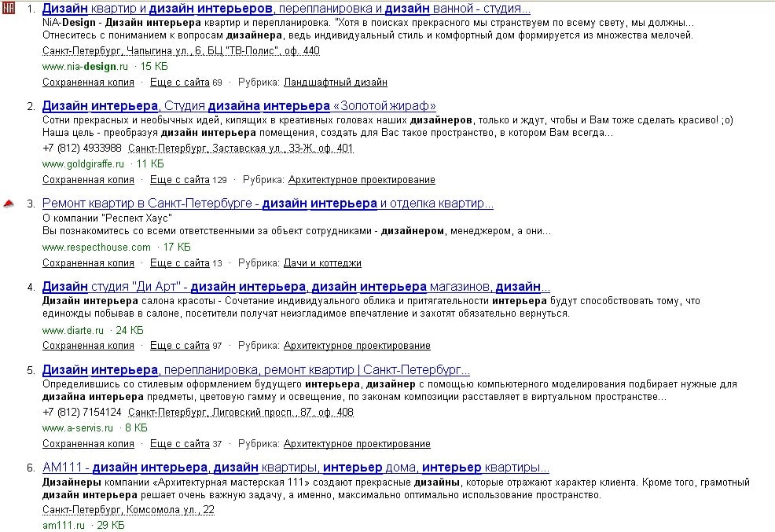Visit www.diarte.ru green URL
The image size is (775, 532).
73,330
